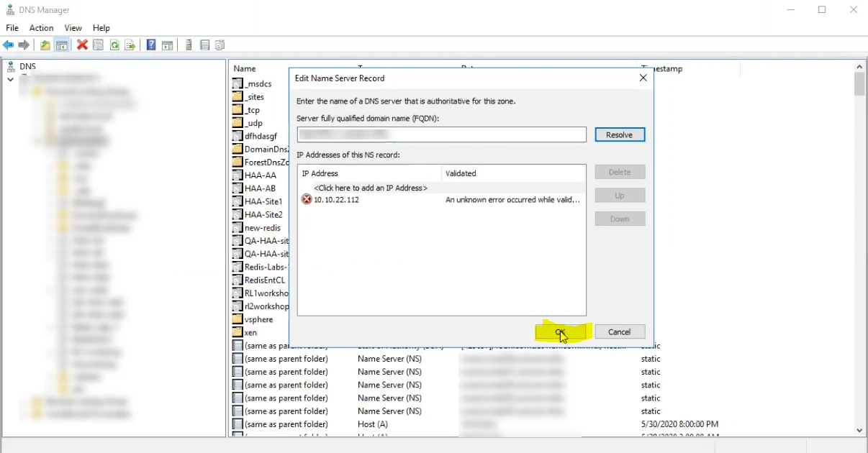The height and width of the screenshot is (453, 868).
Task: Click the Up One Level folder icon
Action: point(45,45)
